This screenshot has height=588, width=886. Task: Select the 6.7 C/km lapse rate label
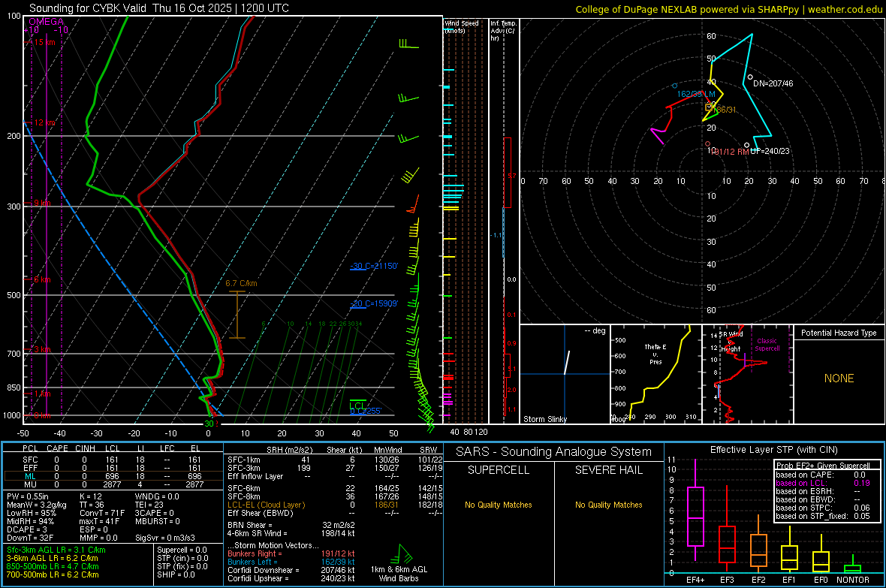[x=241, y=283]
